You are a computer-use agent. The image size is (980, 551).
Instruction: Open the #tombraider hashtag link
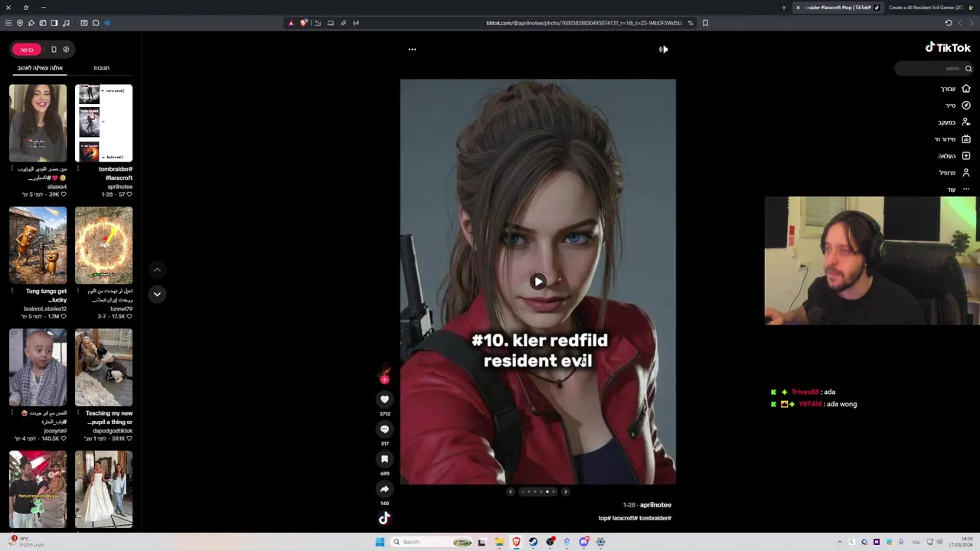655,518
